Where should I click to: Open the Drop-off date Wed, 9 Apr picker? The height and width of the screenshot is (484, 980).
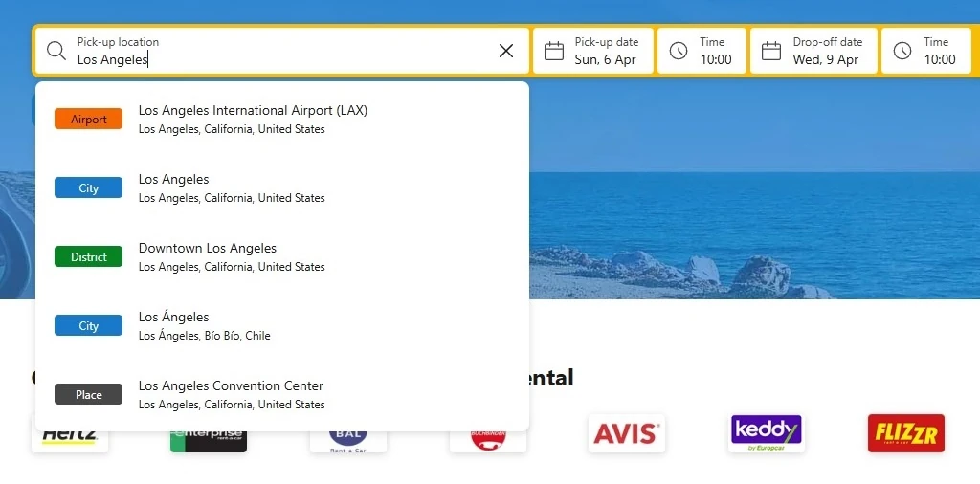click(813, 51)
